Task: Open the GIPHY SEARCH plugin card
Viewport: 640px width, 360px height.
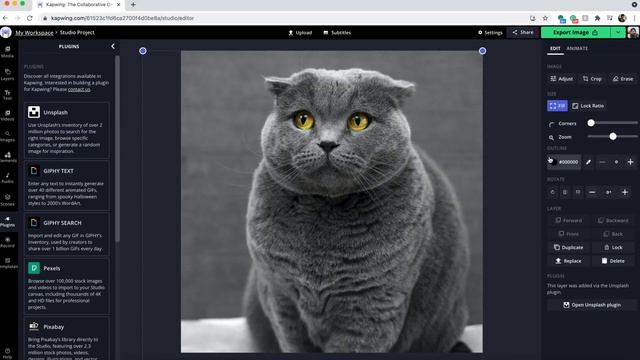Action: click(67, 233)
